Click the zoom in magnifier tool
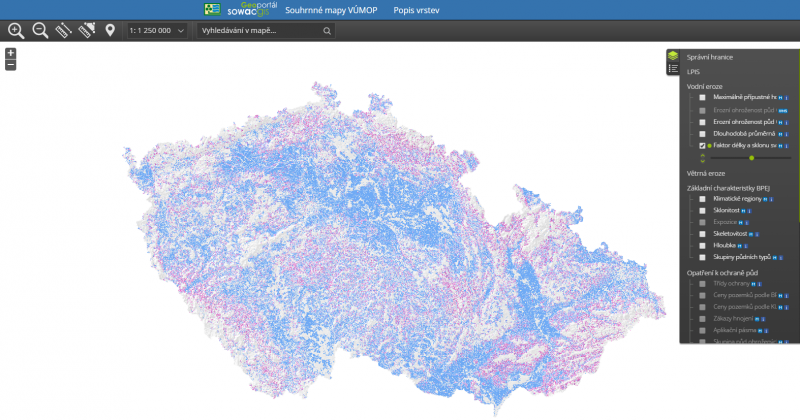Viewport: 800px width, 420px height. [x=15, y=31]
